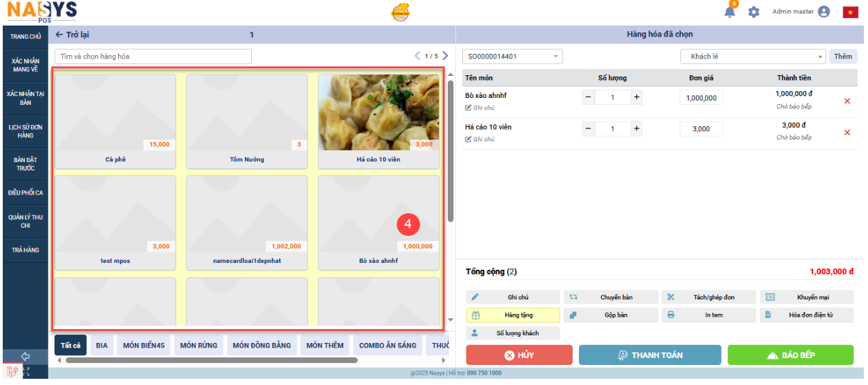868x385 pixels.
Task: Increase quantity of Bò xào ahnhf
Action: 637,98
